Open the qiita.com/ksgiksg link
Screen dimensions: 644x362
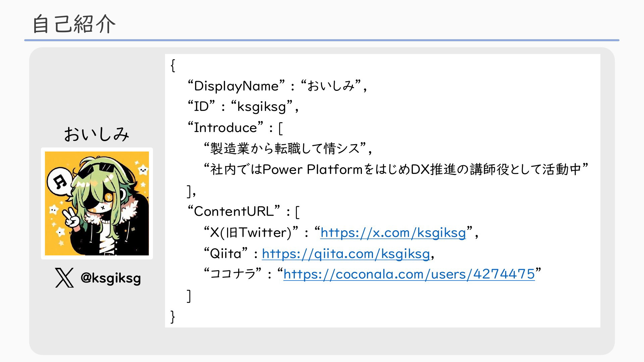pyautogui.click(x=346, y=254)
